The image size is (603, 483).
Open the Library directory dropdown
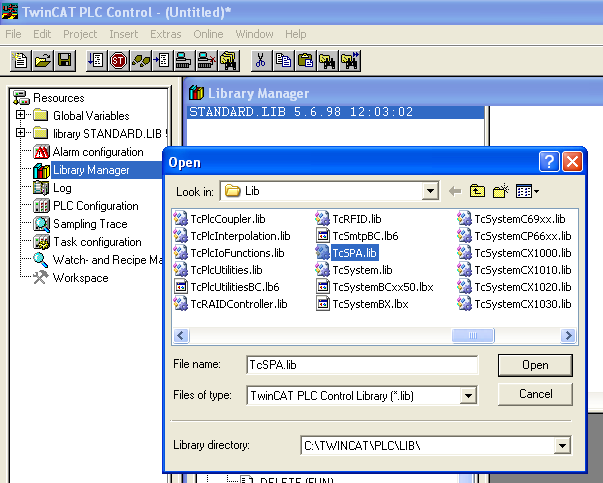pyautogui.click(x=562, y=446)
